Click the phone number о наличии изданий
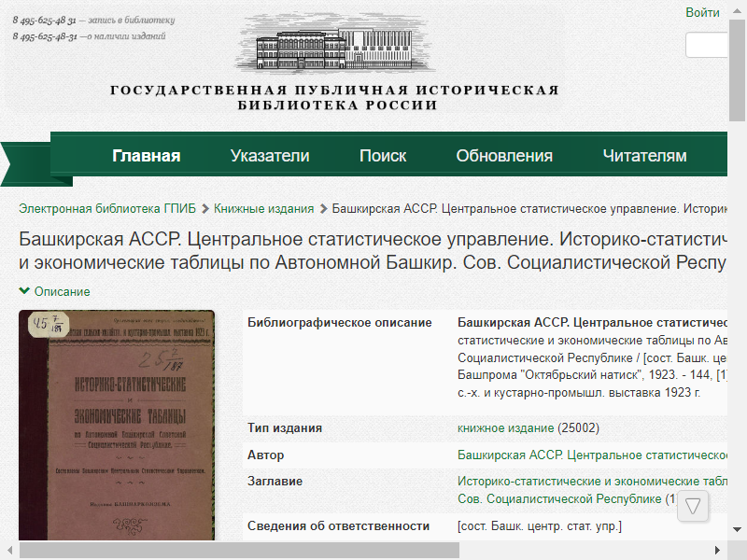The image size is (747, 560). tap(45, 36)
